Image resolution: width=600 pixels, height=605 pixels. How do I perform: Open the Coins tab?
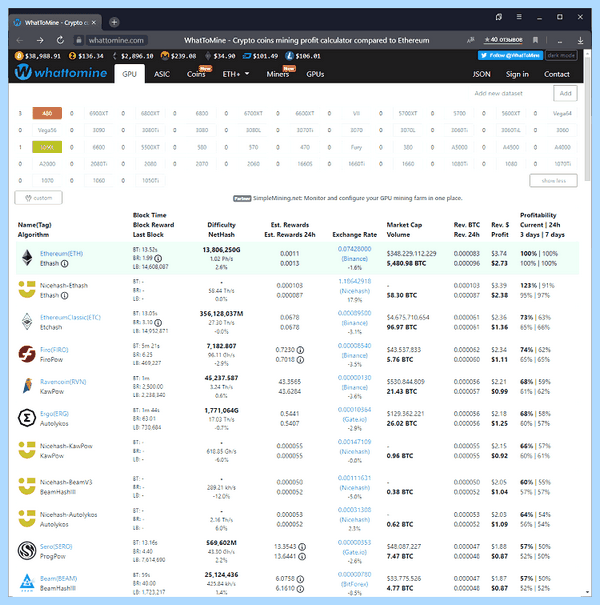pos(196,74)
